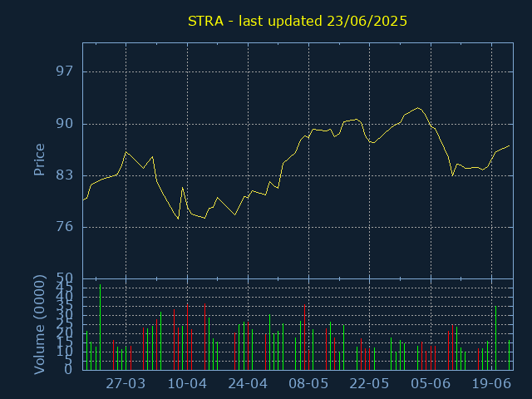Click the 90 price axis value
532x399 pixels.
tap(65, 124)
